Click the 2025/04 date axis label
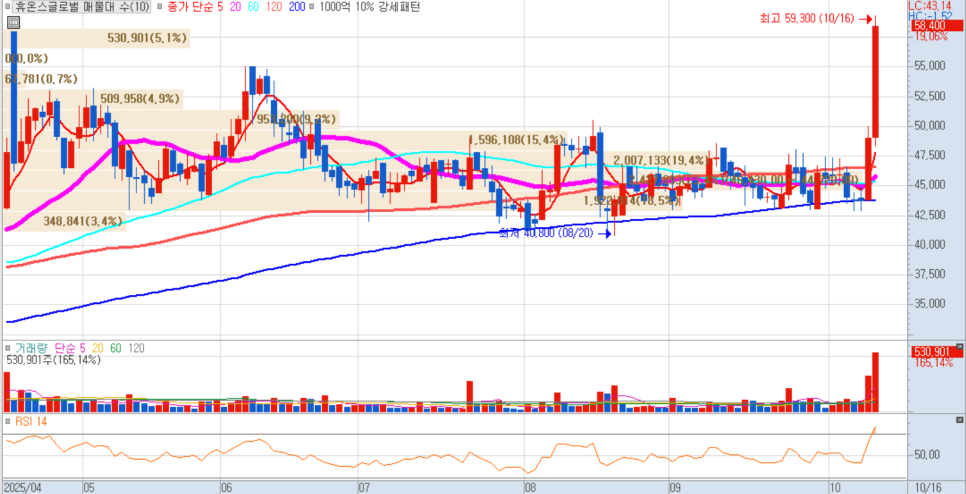This screenshot has width=966, height=494. click(22, 487)
